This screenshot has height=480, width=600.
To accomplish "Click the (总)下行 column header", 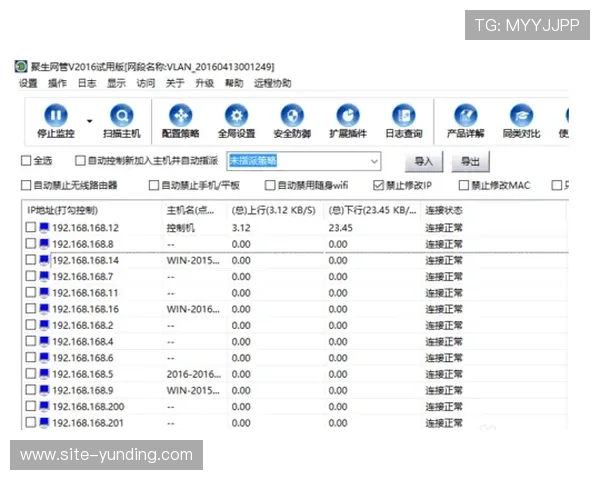I will pyautogui.click(x=372, y=210).
